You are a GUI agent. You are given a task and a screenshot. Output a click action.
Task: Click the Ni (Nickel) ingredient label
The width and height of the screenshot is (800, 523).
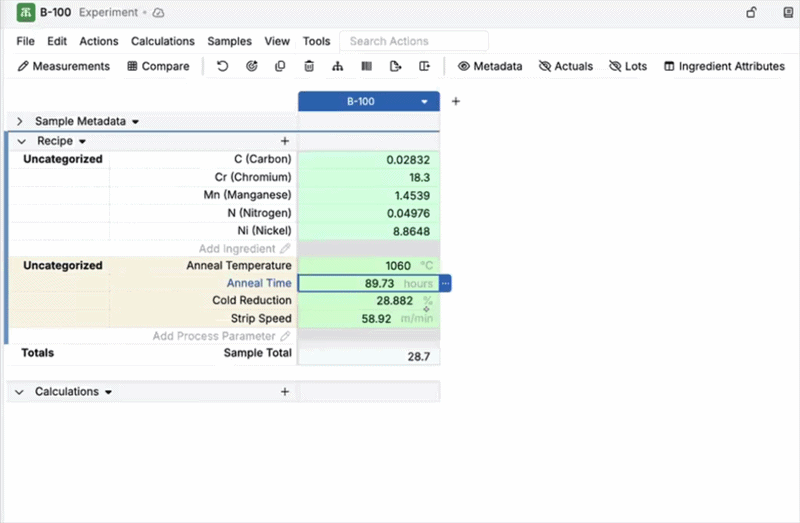coord(264,231)
